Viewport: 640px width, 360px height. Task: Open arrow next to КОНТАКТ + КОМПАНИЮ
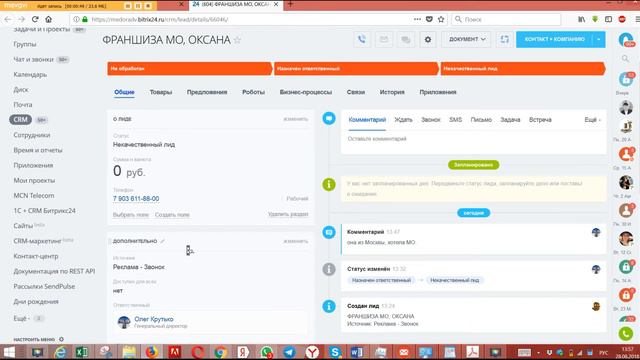point(599,40)
